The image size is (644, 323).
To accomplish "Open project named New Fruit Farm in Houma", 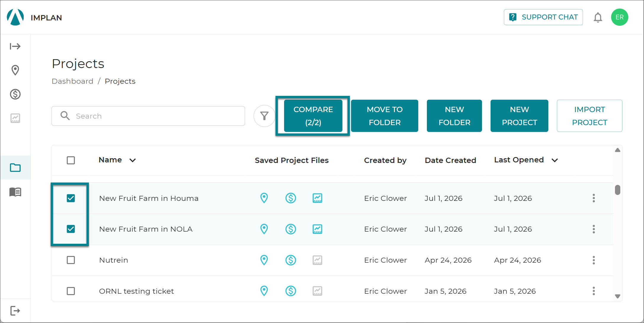I will tap(149, 198).
